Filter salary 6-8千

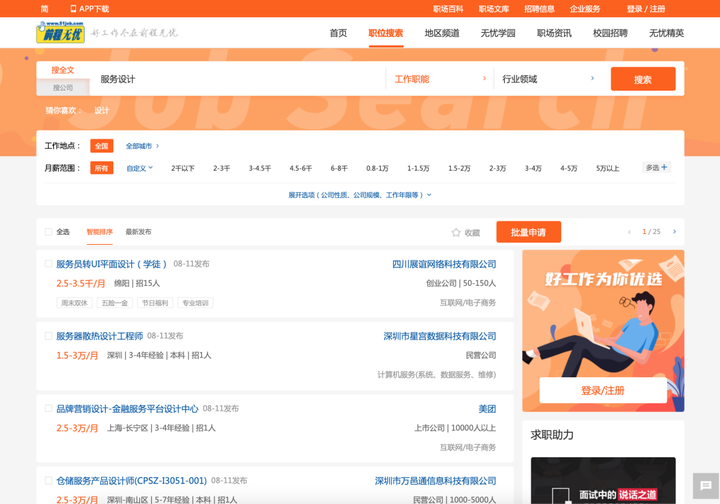(x=339, y=168)
